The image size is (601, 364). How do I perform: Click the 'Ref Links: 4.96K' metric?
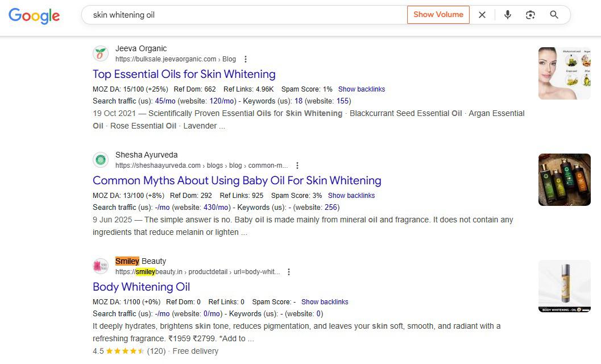(x=248, y=89)
